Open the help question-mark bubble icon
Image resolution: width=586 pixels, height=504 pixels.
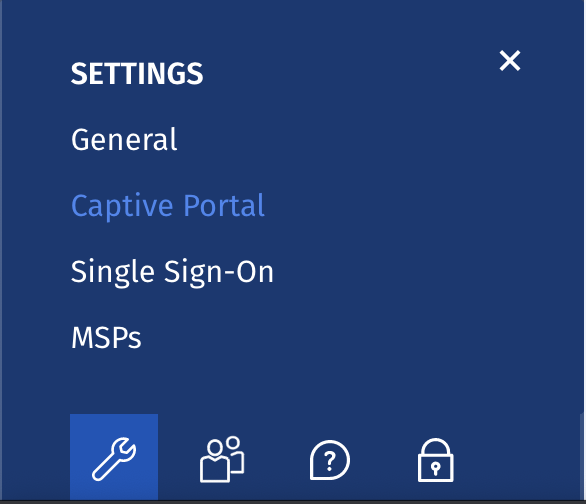(x=330, y=460)
